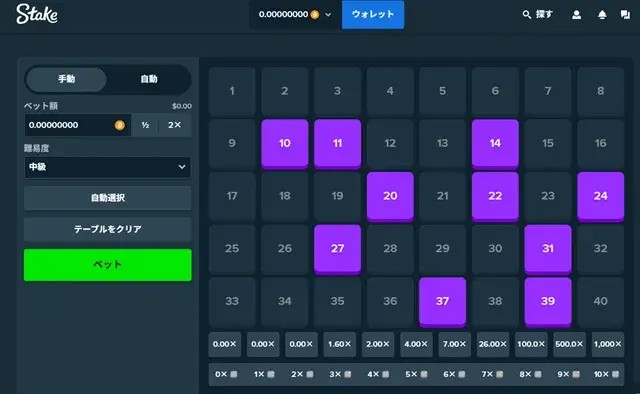Viewport: 640px width, 394px height.
Task: Switch to the 手動 manual tab
Action: pos(66,79)
